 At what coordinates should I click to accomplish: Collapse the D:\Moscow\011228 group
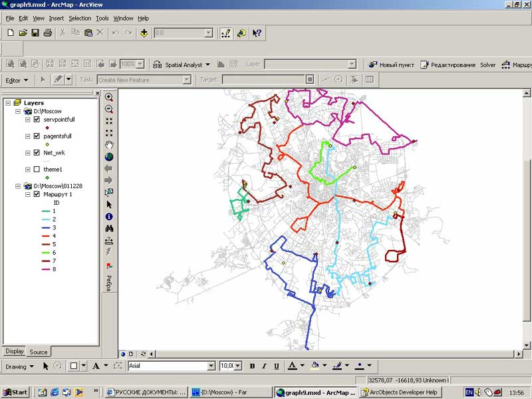click(x=18, y=186)
